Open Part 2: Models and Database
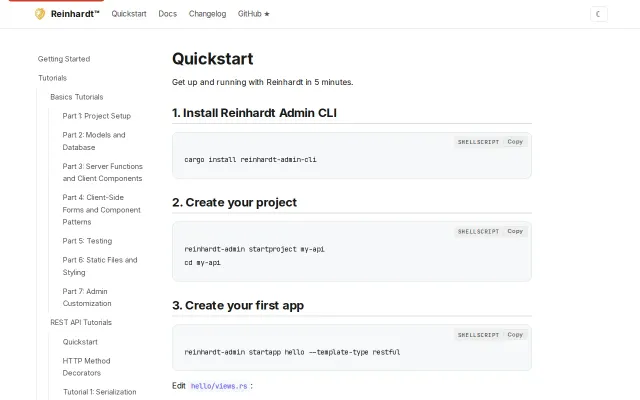Image resolution: width=640 pixels, height=400 pixels. 94,141
